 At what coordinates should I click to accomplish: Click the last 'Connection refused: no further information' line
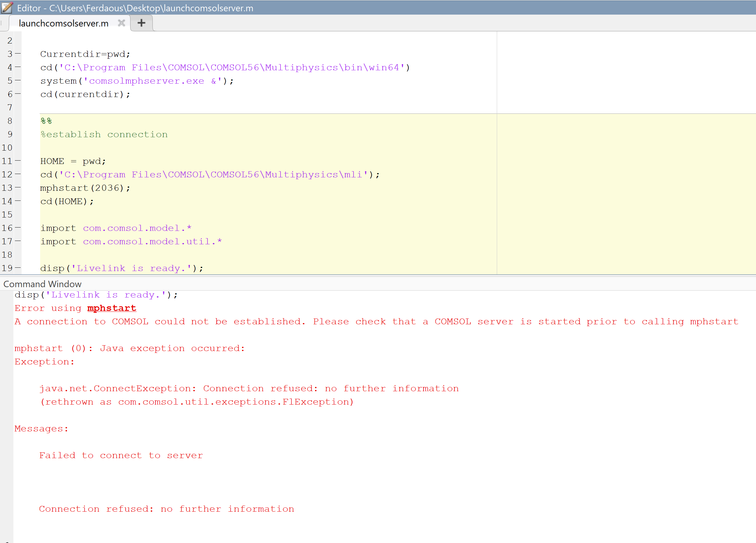tap(167, 509)
